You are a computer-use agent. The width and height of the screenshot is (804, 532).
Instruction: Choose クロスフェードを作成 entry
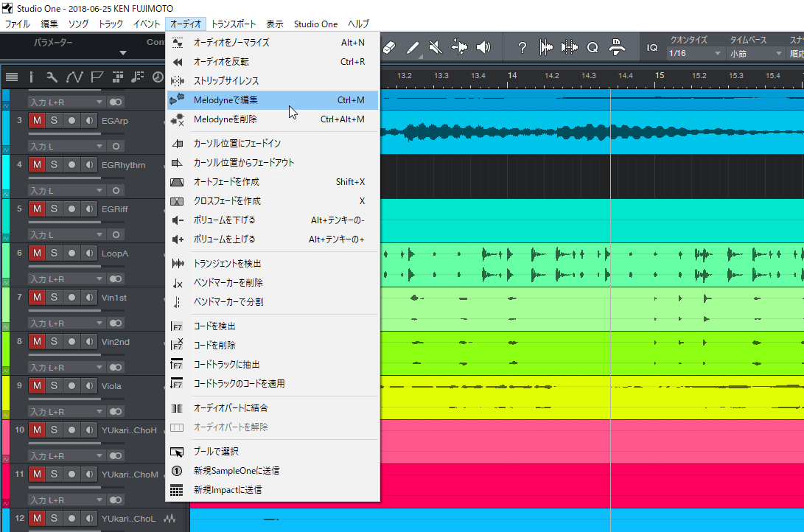272,201
